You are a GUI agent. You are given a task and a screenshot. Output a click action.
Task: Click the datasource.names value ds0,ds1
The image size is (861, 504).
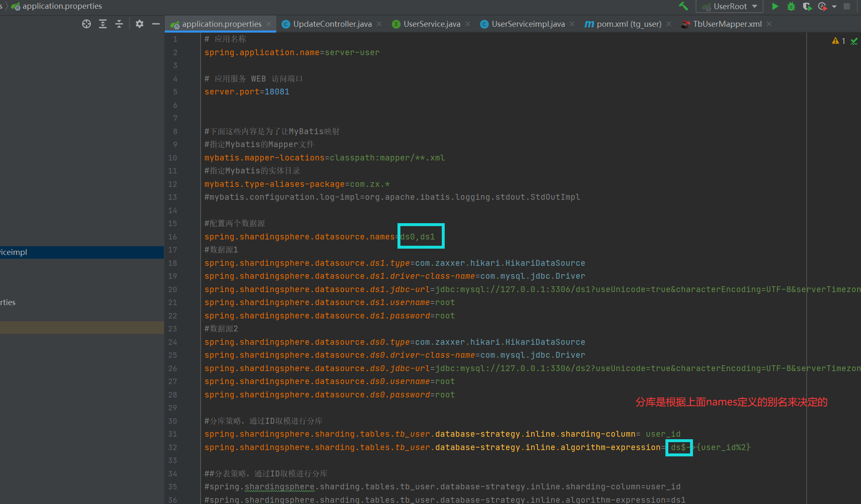tap(418, 237)
